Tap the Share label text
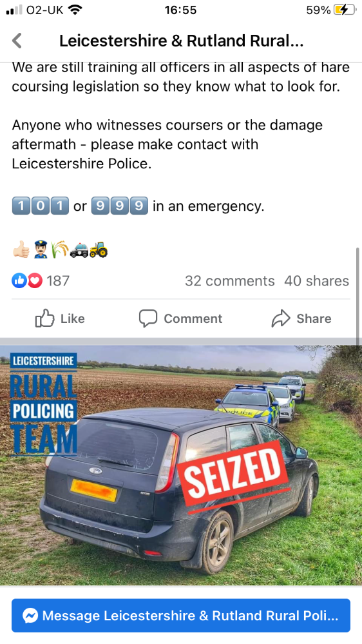362x644 pixels. click(x=314, y=318)
